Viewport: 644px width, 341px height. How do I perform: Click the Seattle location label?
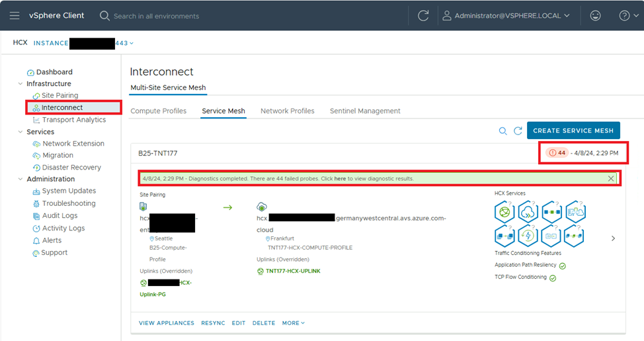163,238
